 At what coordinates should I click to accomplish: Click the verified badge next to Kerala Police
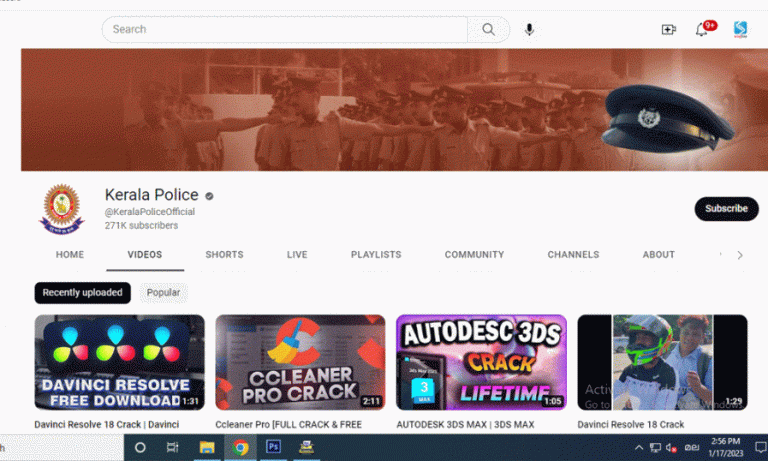click(x=209, y=196)
